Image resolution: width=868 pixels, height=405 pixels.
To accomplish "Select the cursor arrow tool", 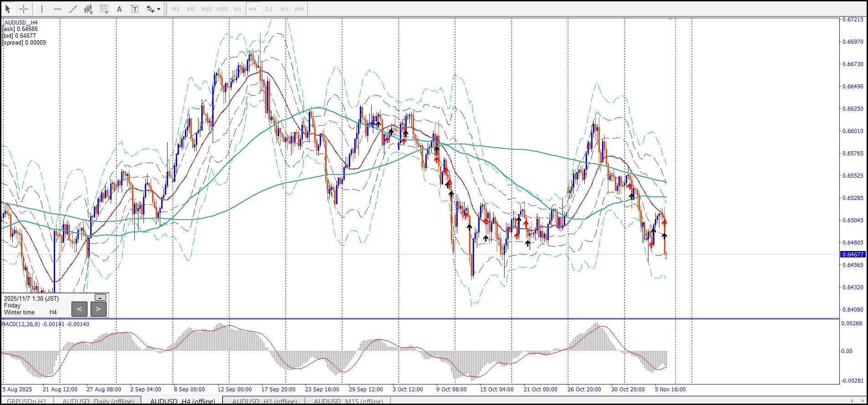I will pos(8,9).
